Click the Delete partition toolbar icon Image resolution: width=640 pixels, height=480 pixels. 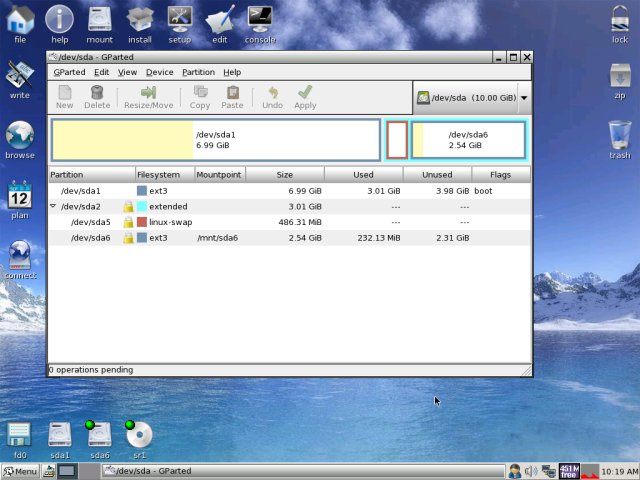pyautogui.click(x=97, y=93)
